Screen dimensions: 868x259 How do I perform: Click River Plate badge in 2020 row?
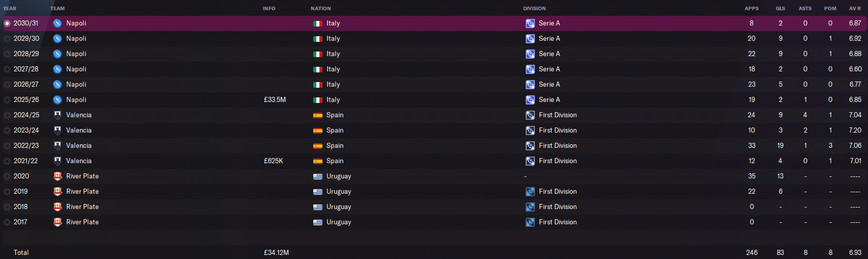coord(58,176)
